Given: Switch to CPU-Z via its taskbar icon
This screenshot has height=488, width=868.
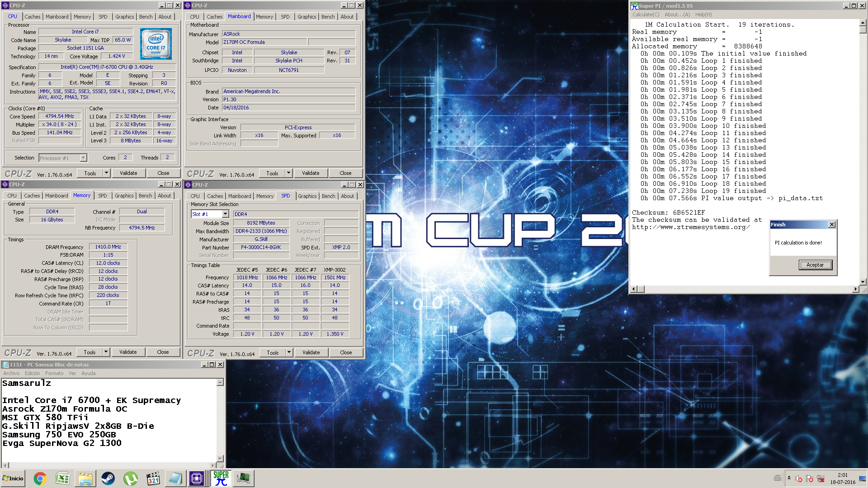Looking at the screenshot, I should [197, 479].
